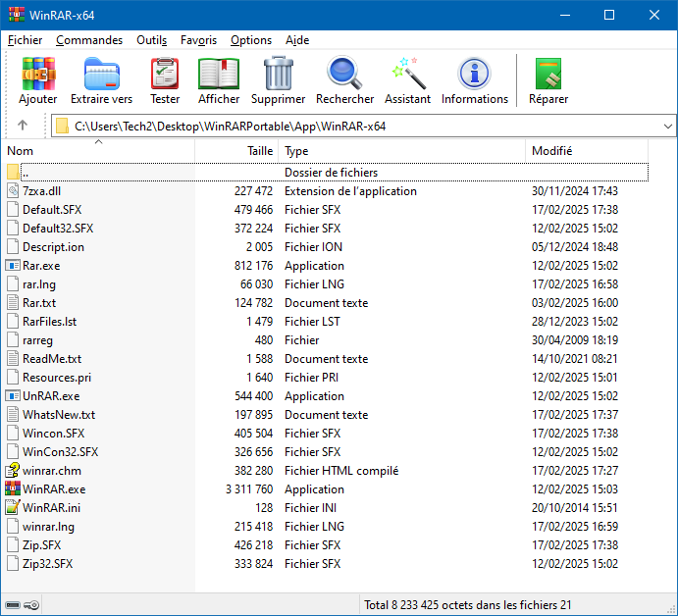Click the Tester clipboard icon
This screenshot has height=616, width=678.
coord(165,74)
